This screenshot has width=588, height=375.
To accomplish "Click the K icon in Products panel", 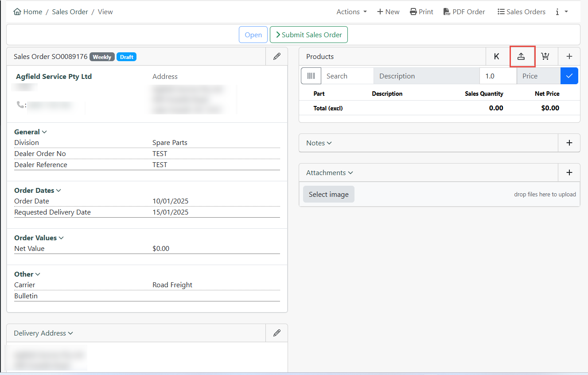I will 497,57.
